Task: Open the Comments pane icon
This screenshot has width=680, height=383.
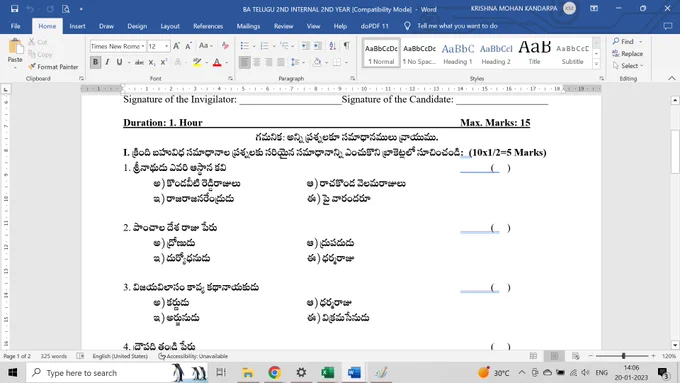Action: pos(668,26)
